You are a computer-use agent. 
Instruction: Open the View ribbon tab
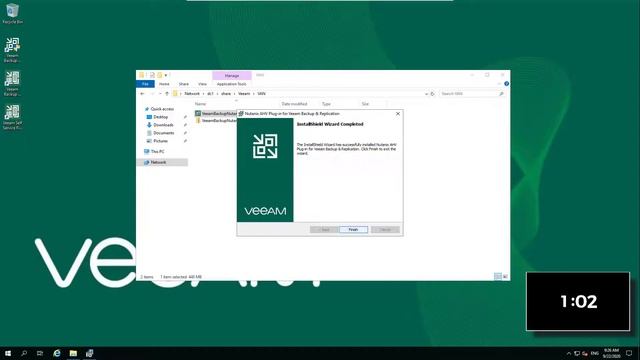[x=202, y=84]
